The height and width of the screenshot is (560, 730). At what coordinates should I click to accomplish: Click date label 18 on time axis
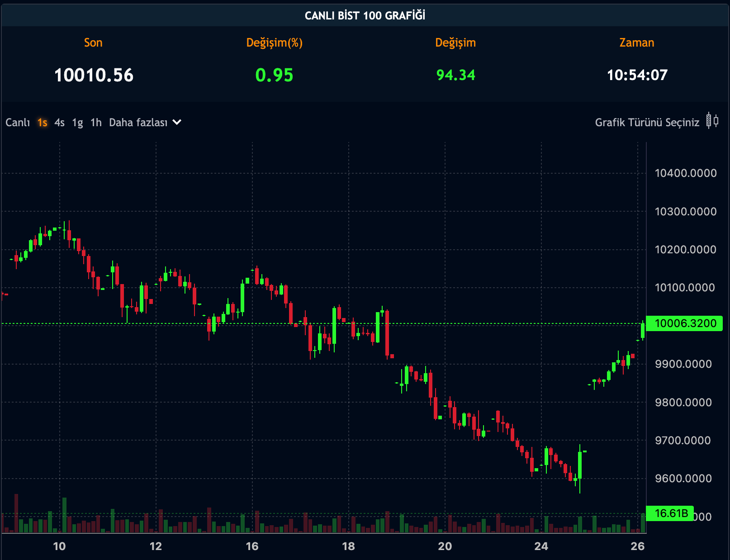tap(348, 546)
